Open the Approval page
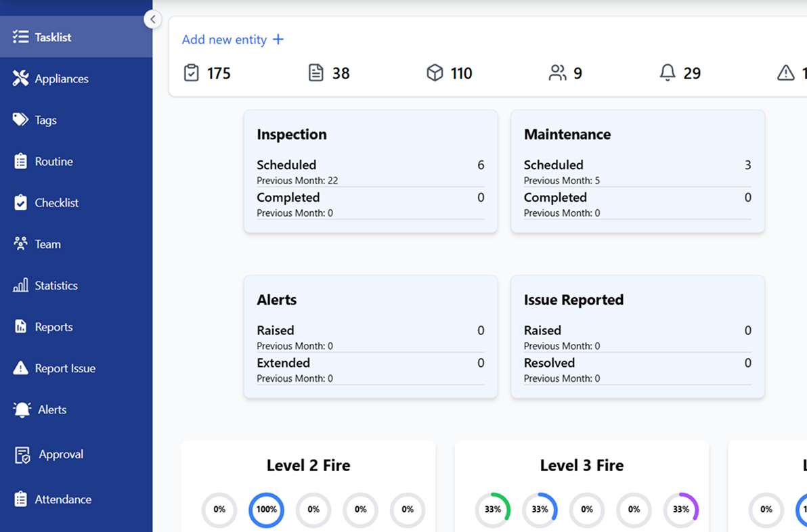Screen dimensions: 807x532 [x=60, y=454]
